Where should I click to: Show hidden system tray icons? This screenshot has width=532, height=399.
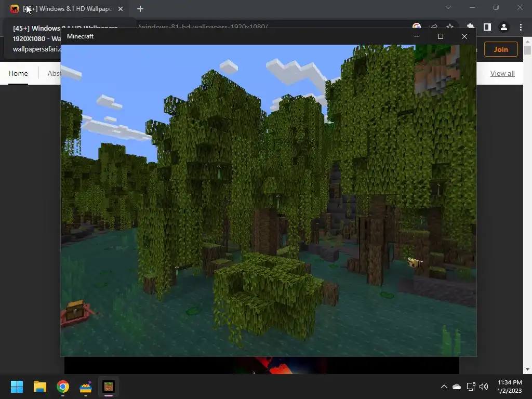[x=444, y=387]
